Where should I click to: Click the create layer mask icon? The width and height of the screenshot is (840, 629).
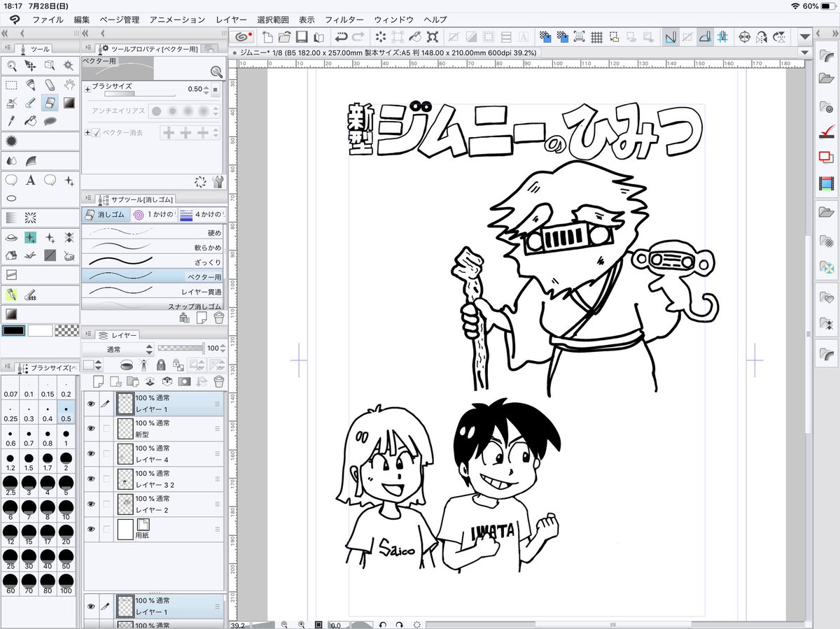(x=184, y=381)
